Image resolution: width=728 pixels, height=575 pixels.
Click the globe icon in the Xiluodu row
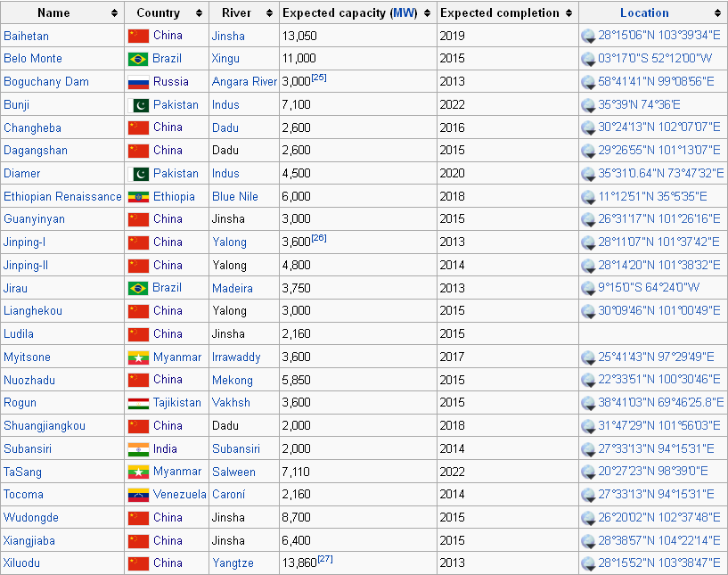click(588, 564)
